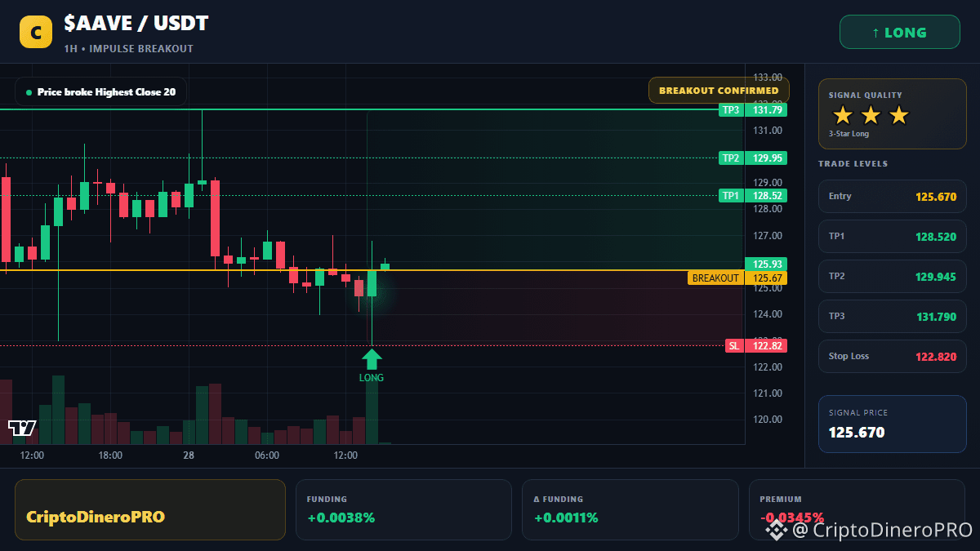The height and width of the screenshot is (551, 980).
Task: Click the green TP3 level line
Action: point(372,109)
